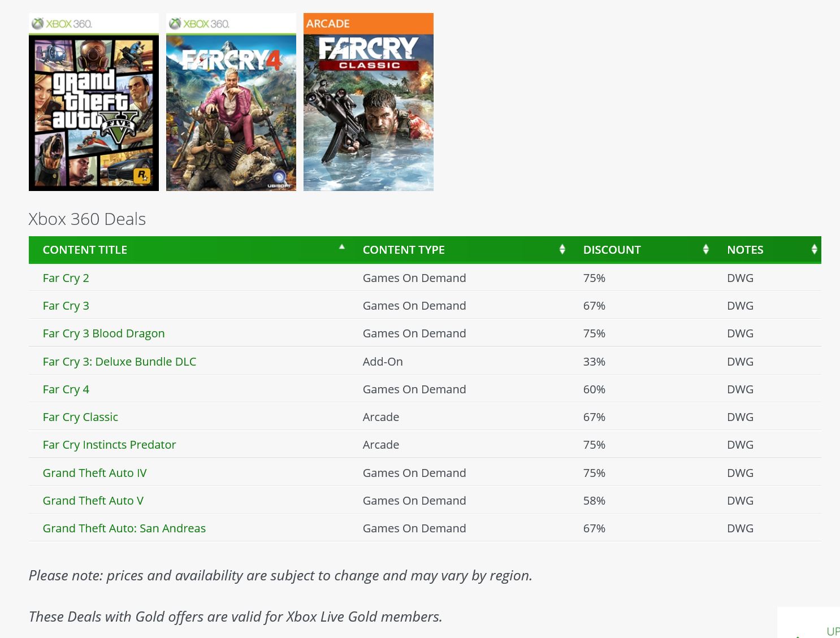The image size is (840, 638).
Task: Sort the table by Content Type column
Action: (459, 250)
